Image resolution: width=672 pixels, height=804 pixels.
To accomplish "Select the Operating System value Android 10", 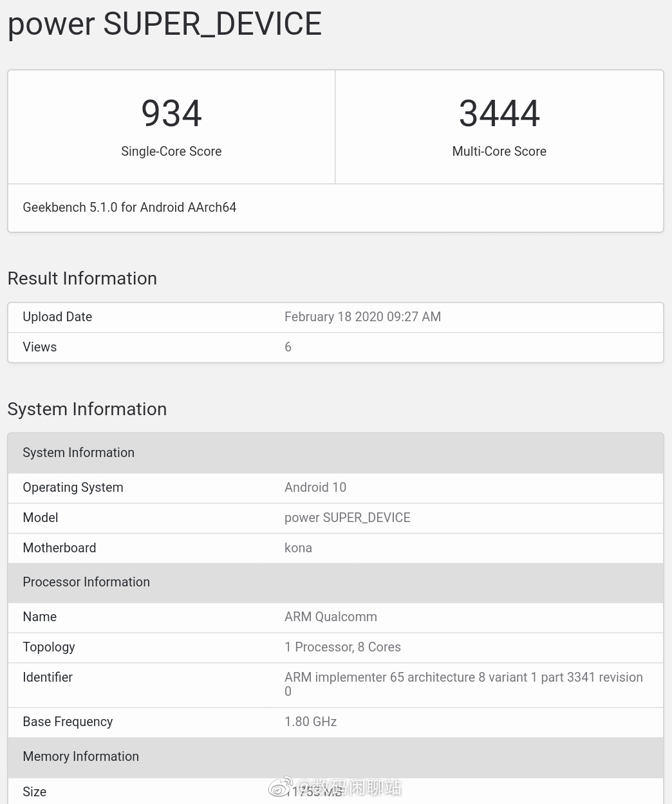I will point(315,487).
